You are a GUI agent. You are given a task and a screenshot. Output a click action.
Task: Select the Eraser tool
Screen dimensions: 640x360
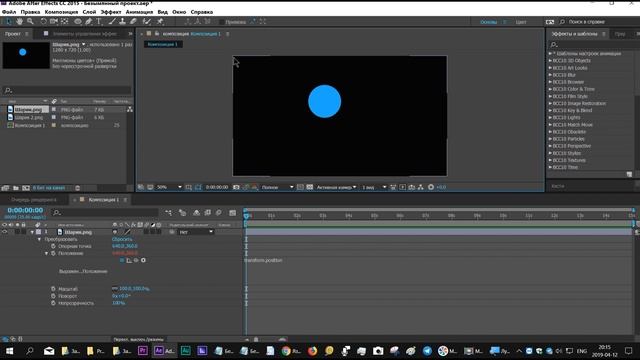coord(133,21)
